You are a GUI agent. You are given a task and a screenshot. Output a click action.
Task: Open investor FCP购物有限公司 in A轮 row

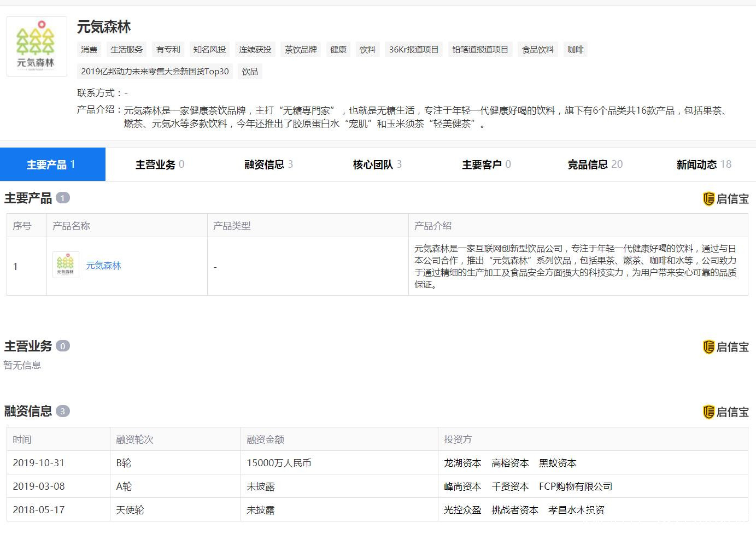(x=575, y=486)
